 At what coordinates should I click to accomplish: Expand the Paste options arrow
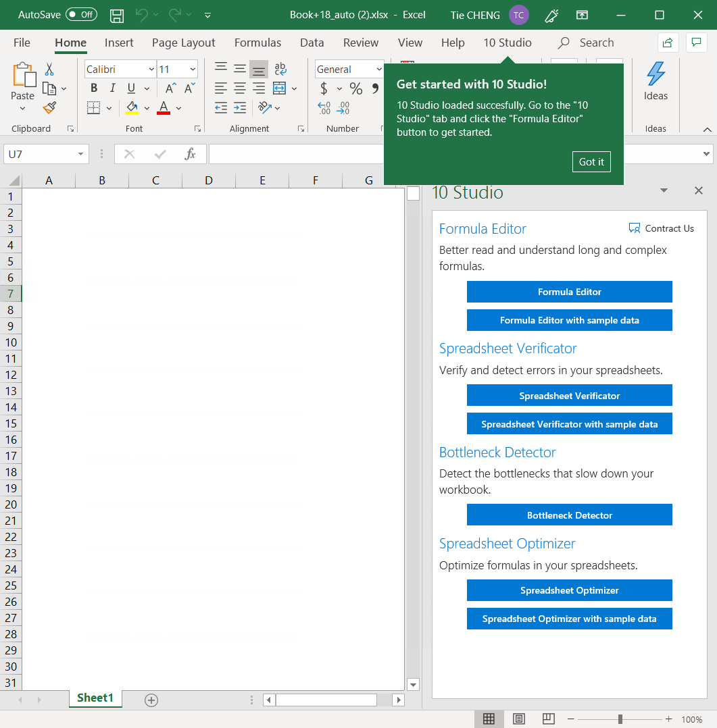pos(22,108)
